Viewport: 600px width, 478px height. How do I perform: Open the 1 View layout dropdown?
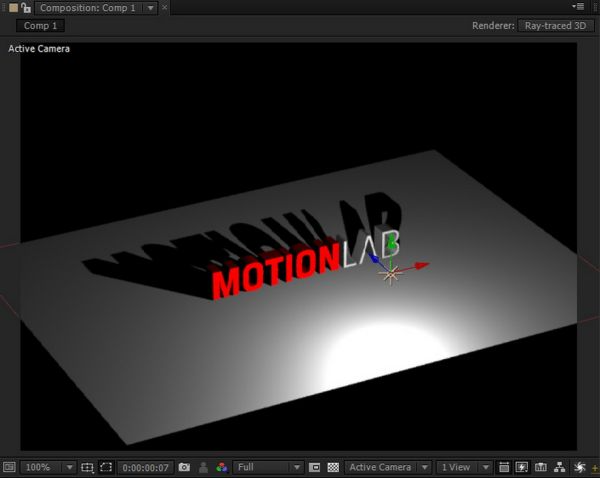[464, 467]
